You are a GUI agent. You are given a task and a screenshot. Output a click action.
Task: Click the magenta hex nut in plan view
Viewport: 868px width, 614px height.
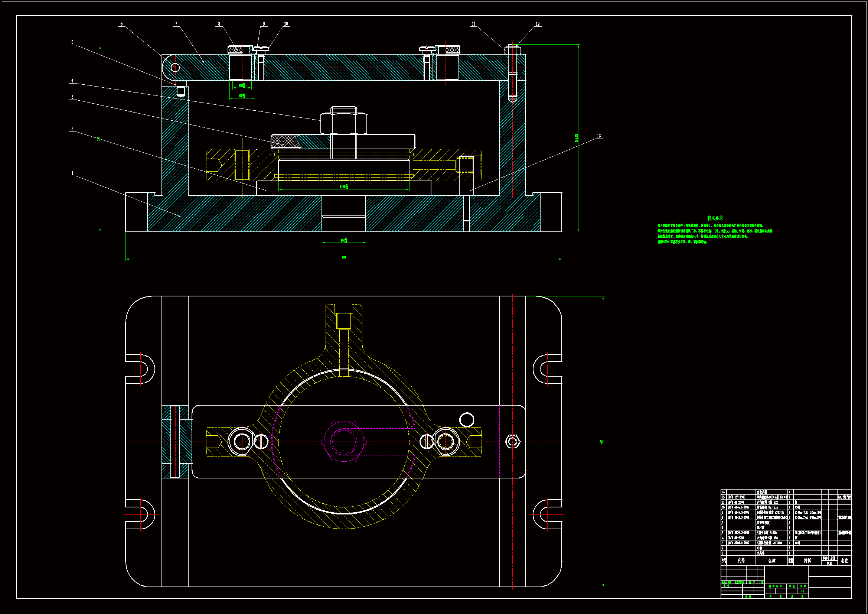click(344, 442)
